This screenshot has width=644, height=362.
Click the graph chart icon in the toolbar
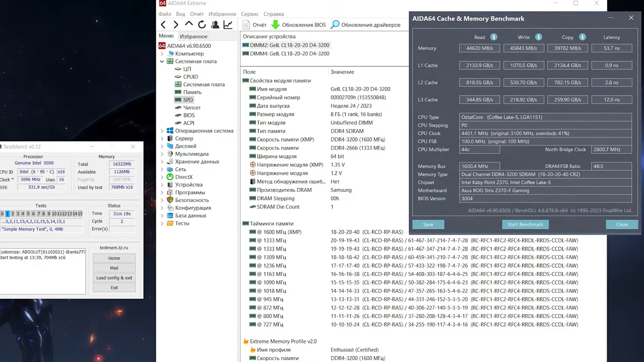228,25
